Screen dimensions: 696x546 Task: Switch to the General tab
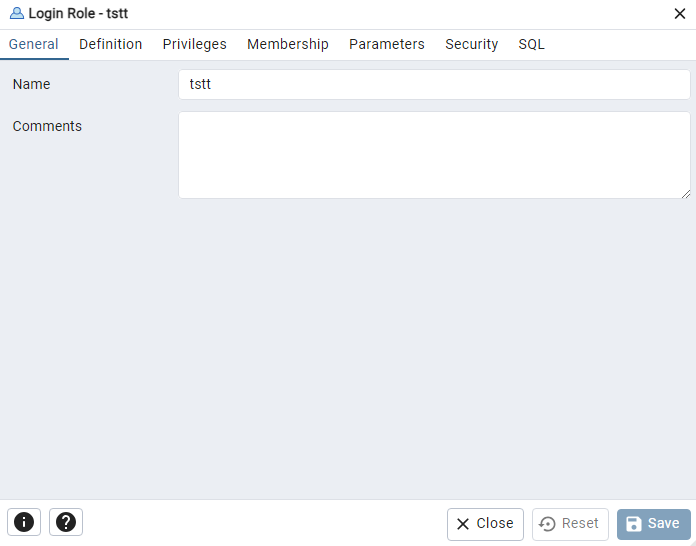click(x=34, y=44)
